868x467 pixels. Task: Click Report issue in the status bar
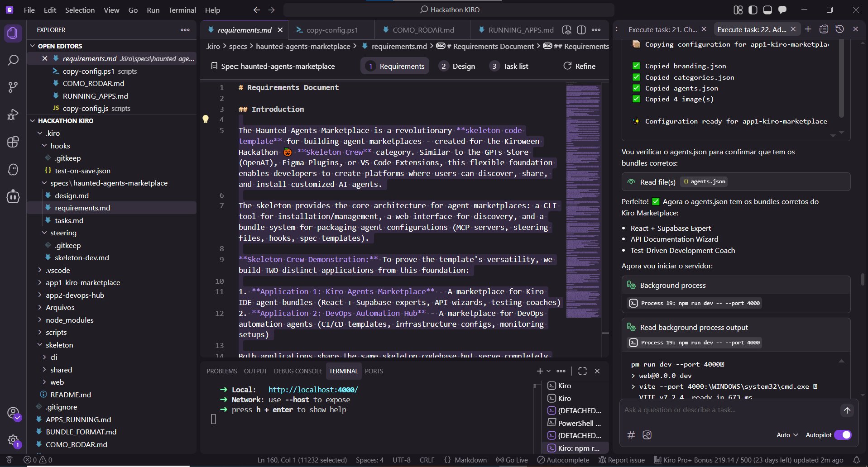click(622, 460)
